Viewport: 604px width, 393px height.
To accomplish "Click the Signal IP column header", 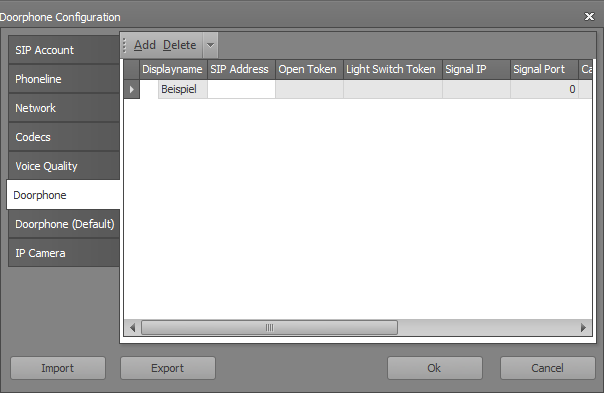I will tap(476, 69).
